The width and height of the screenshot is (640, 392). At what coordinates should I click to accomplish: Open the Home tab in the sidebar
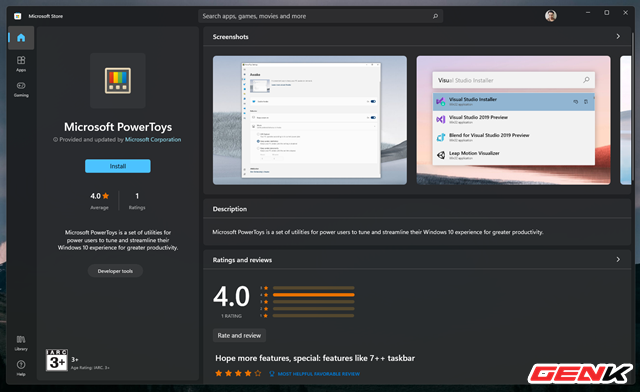tap(21, 38)
